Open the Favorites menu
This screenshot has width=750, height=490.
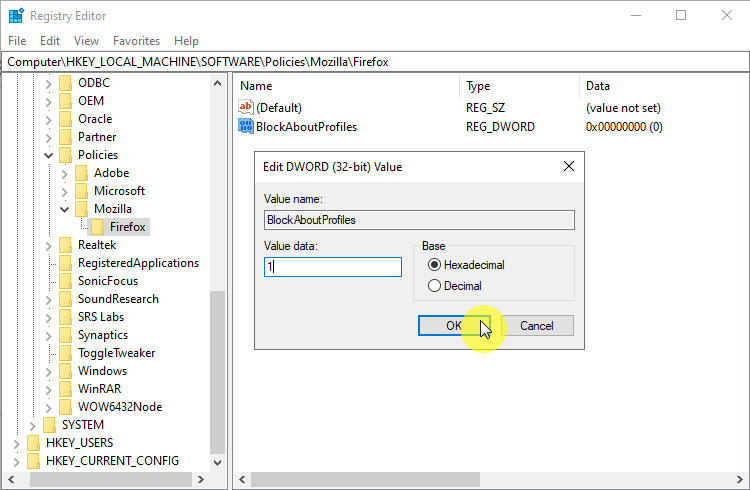[x=136, y=41]
